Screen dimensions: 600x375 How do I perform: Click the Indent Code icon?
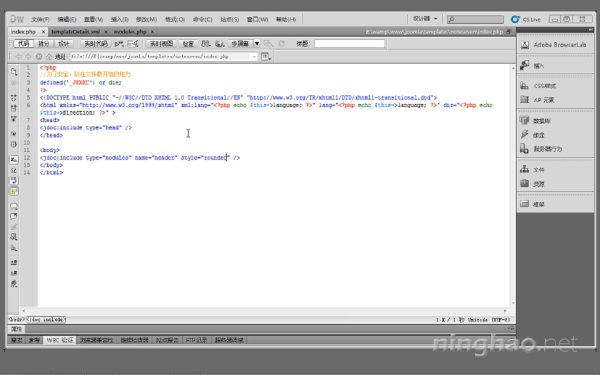14,262
